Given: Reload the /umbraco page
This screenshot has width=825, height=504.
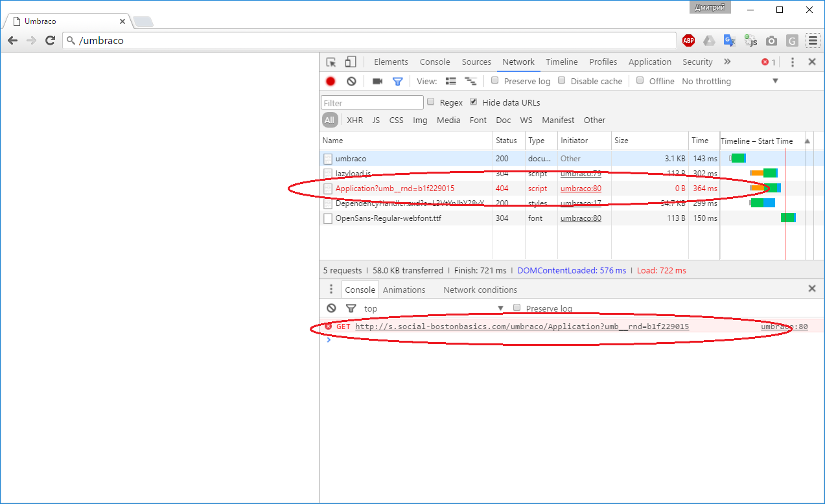Looking at the screenshot, I should (50, 41).
